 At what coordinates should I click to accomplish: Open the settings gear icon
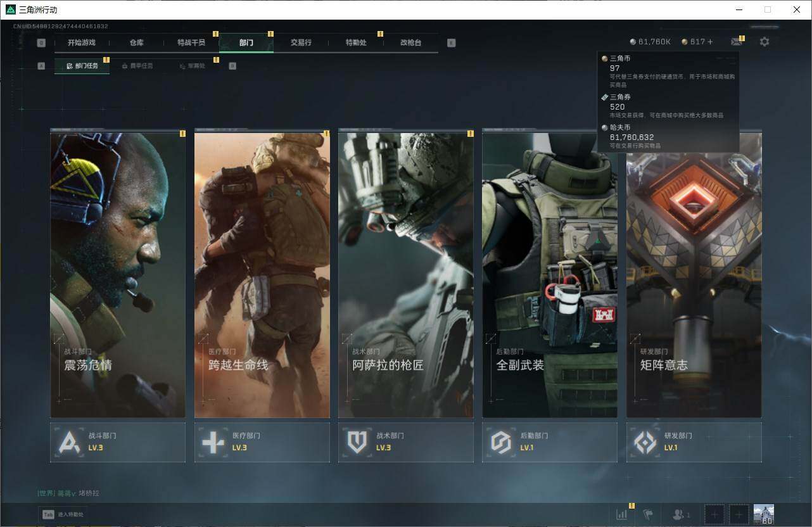(764, 42)
